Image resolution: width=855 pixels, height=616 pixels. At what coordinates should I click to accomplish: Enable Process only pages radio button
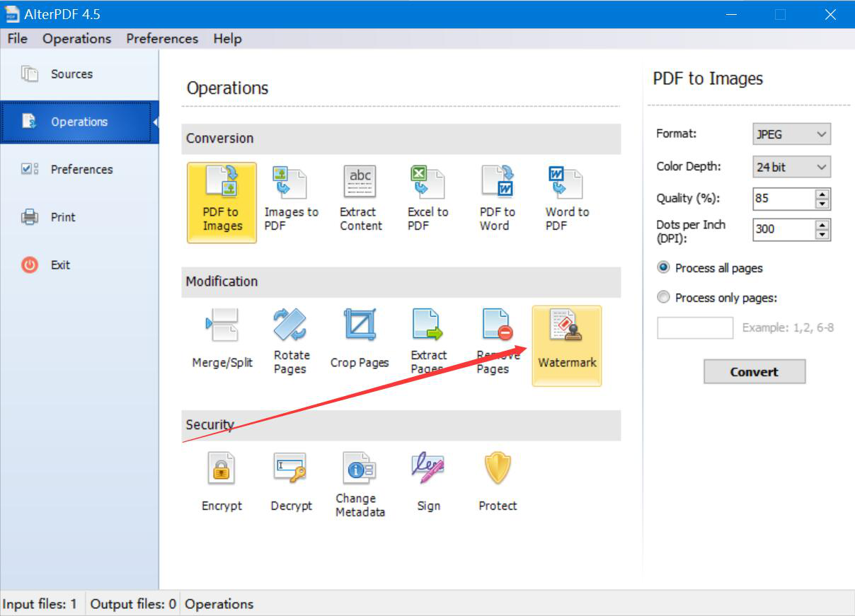pyautogui.click(x=664, y=298)
